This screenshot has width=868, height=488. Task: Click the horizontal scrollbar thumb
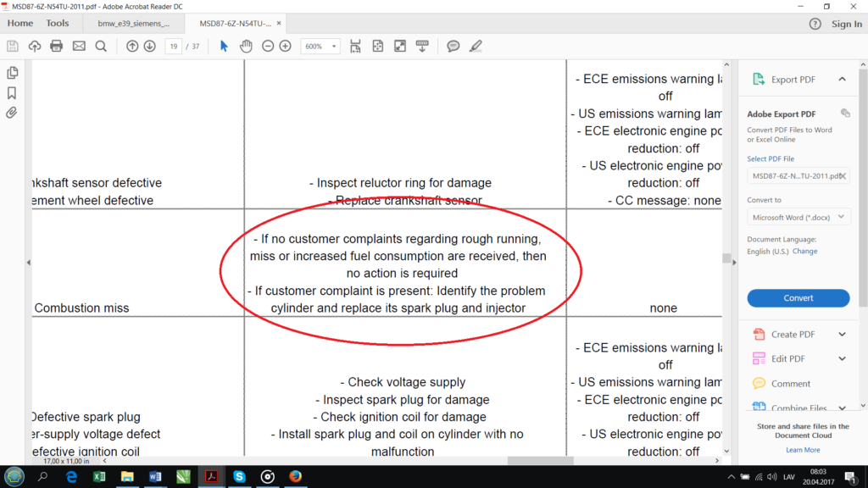pyautogui.click(x=540, y=460)
